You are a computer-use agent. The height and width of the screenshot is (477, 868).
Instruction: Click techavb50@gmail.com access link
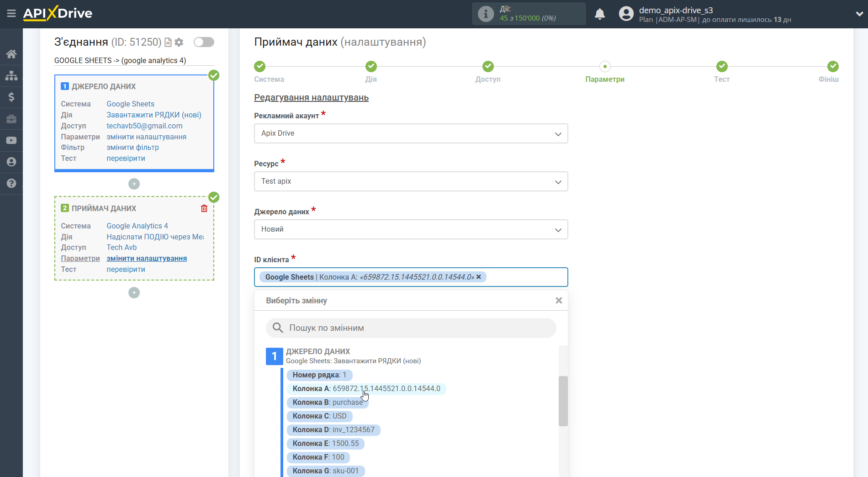pyautogui.click(x=144, y=126)
